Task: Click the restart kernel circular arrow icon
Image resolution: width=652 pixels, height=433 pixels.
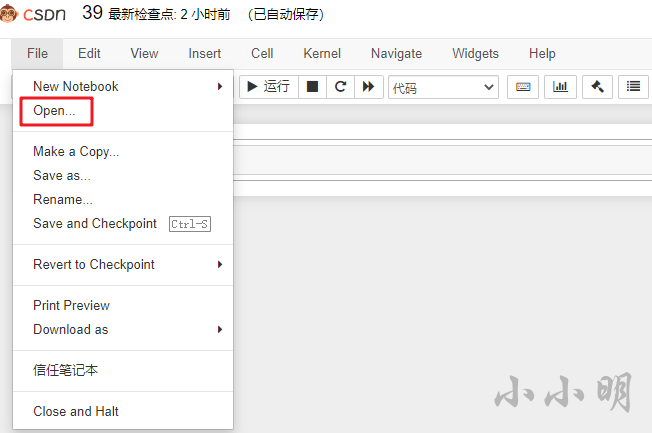Action: point(341,87)
